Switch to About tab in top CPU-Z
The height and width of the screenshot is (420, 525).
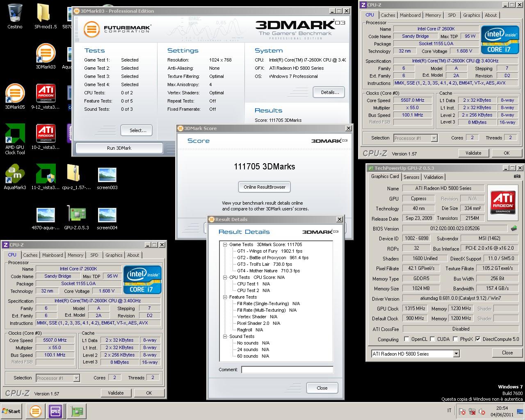click(x=491, y=15)
